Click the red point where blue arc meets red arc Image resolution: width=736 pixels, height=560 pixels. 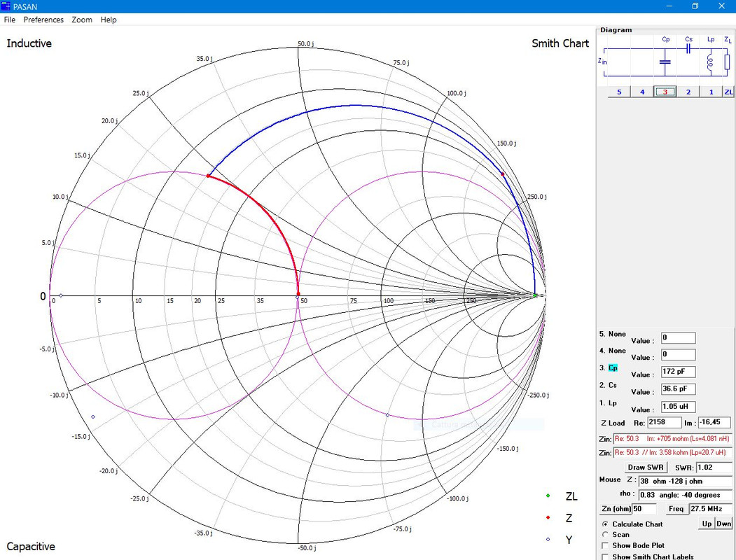[208, 176]
